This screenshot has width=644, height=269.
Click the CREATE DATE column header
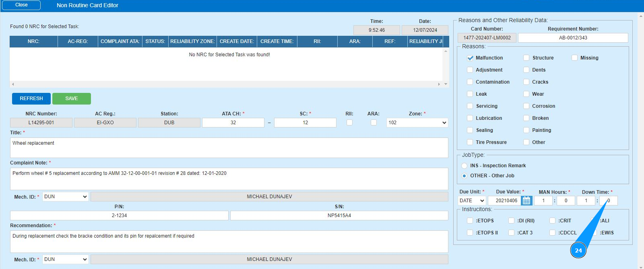pyautogui.click(x=237, y=41)
